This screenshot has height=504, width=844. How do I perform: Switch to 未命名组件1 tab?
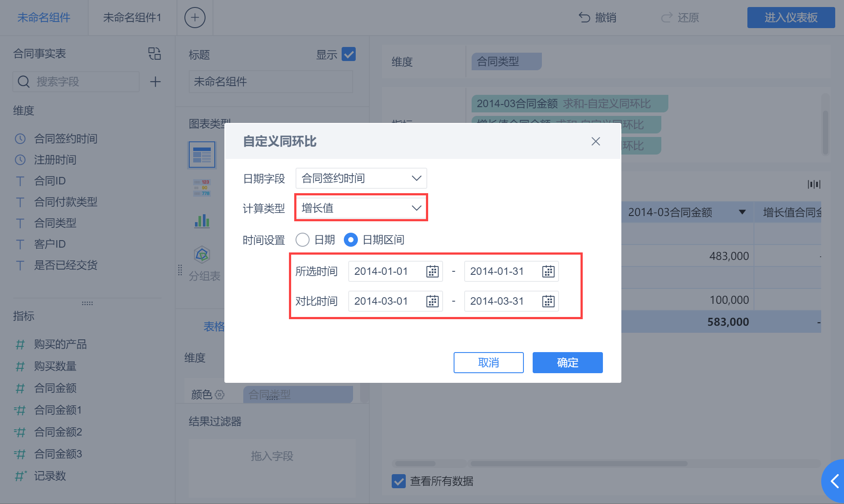pyautogui.click(x=132, y=18)
